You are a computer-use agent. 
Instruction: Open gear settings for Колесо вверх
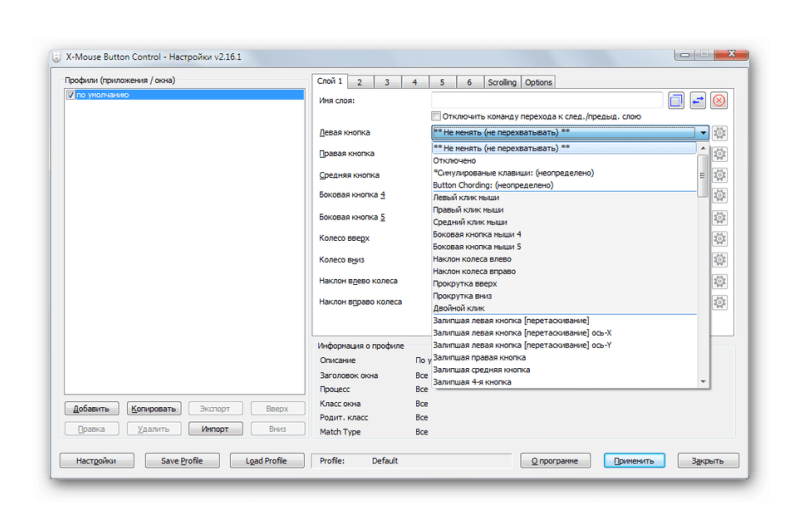[x=719, y=239]
